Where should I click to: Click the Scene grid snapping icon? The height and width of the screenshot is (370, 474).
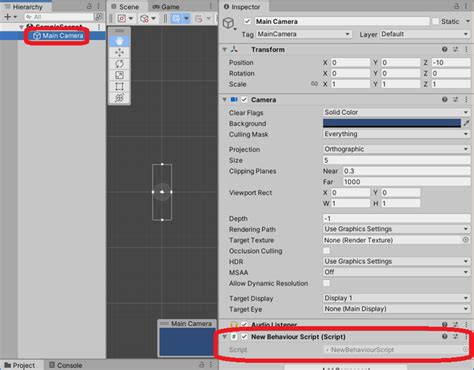176,19
